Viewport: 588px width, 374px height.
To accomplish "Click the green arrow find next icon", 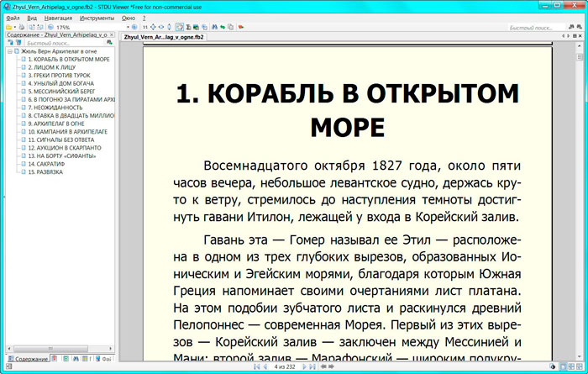I will [223, 27].
